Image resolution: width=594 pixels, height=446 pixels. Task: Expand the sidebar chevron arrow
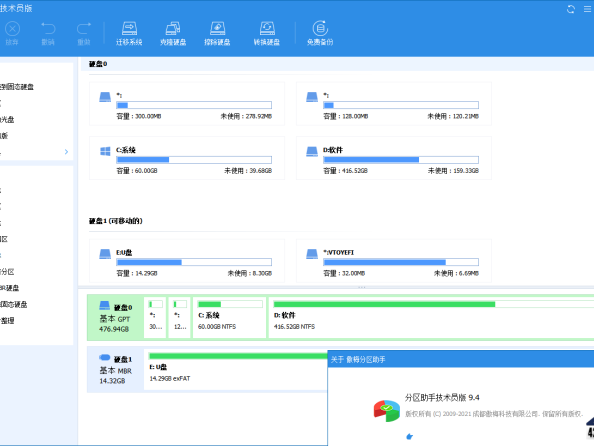coord(66,152)
